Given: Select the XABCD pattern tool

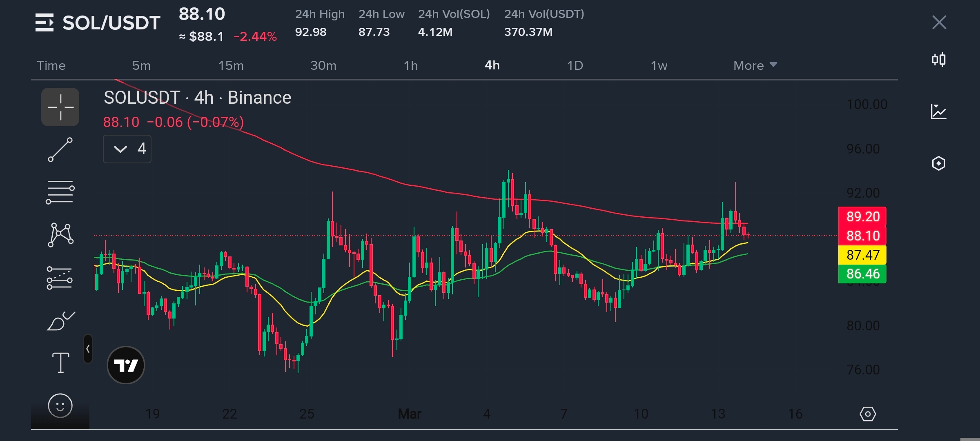Looking at the screenshot, I should [60, 235].
